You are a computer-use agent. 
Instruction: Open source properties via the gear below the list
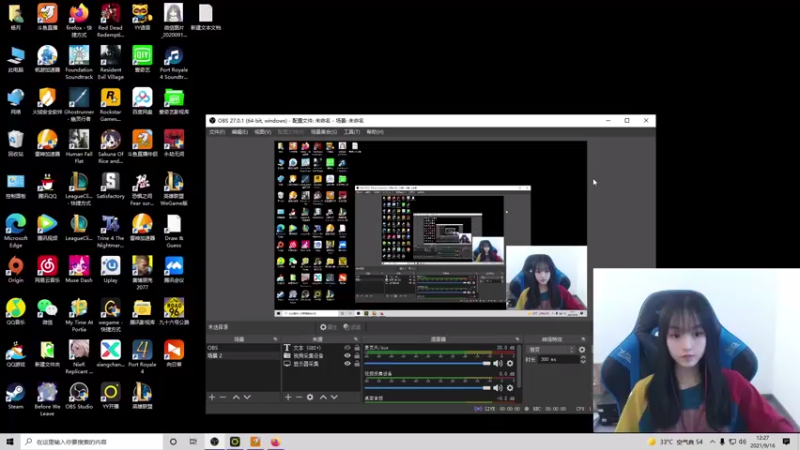point(310,397)
